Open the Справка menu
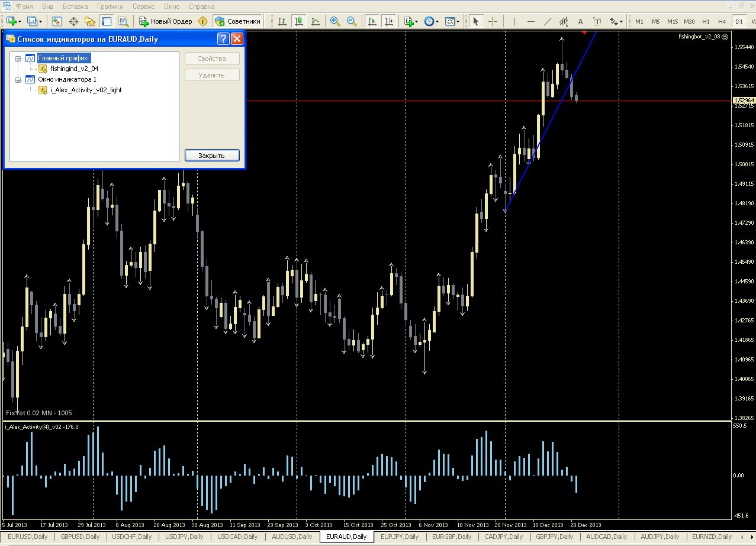The width and height of the screenshot is (756, 546). pyautogui.click(x=202, y=7)
